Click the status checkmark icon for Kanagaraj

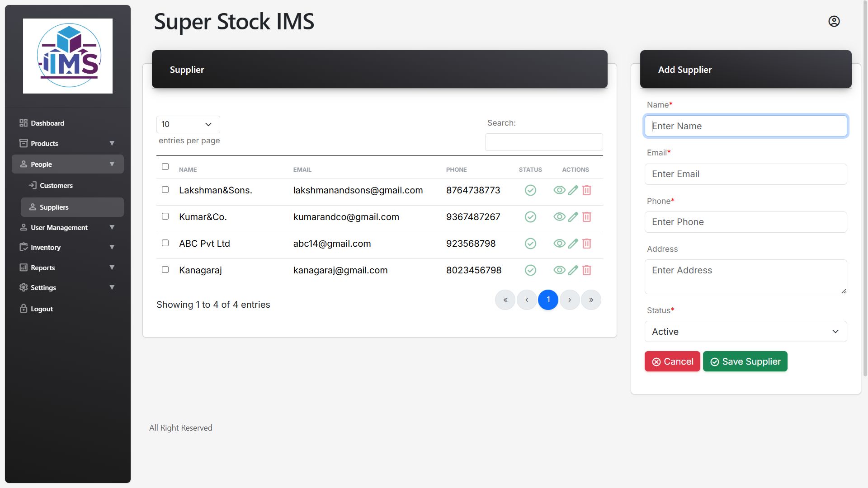[530, 270]
